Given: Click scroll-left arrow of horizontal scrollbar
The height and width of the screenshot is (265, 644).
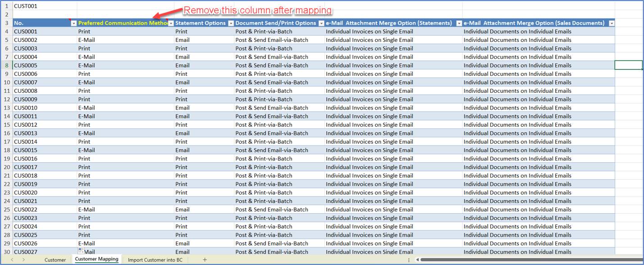Looking at the screenshot, I should 418,260.
